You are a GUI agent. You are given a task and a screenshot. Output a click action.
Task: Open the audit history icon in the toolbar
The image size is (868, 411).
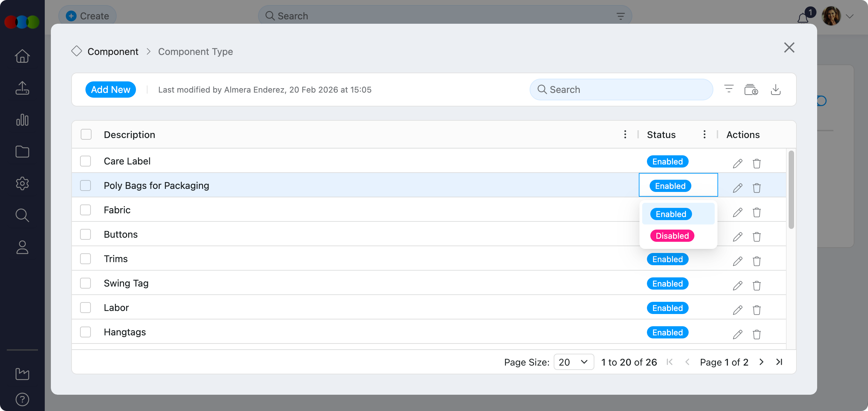tap(751, 89)
